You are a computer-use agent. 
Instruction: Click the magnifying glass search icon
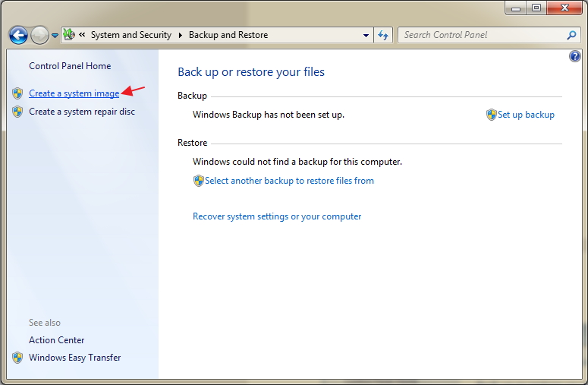click(x=571, y=35)
